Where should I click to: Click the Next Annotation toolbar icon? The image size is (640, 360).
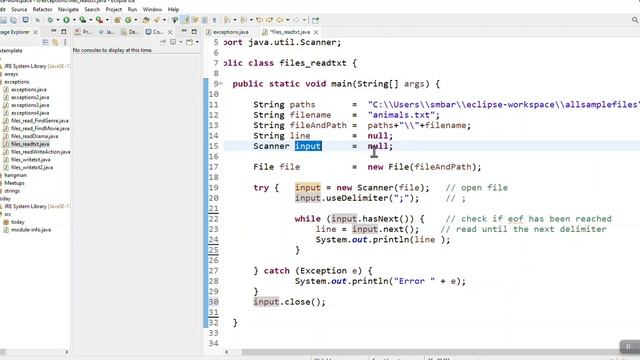tap(227, 20)
